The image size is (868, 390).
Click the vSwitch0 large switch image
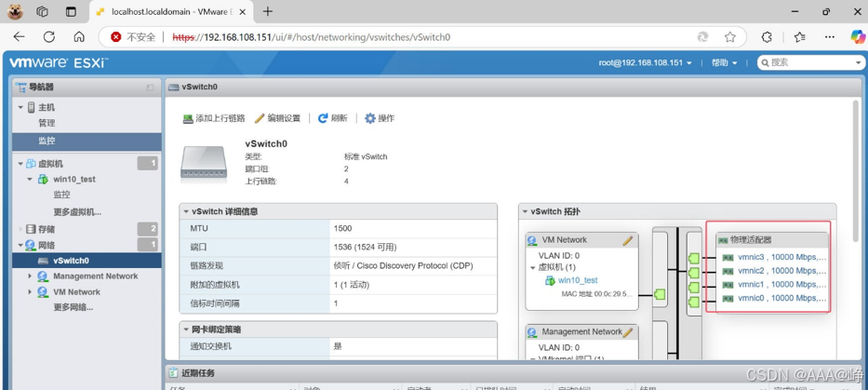tap(204, 162)
